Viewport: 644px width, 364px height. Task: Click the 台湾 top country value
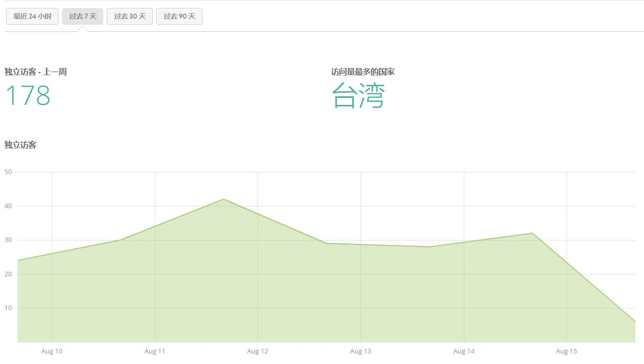tap(358, 96)
